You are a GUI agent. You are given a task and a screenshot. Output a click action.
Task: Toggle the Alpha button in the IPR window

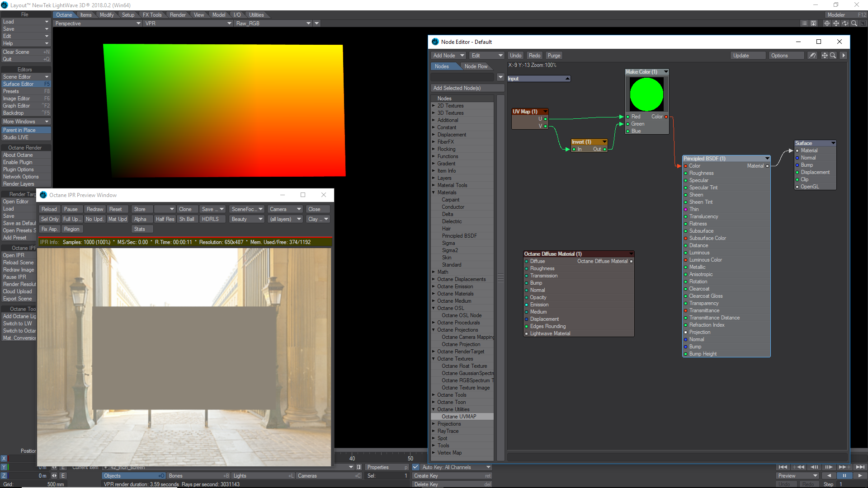(x=140, y=219)
